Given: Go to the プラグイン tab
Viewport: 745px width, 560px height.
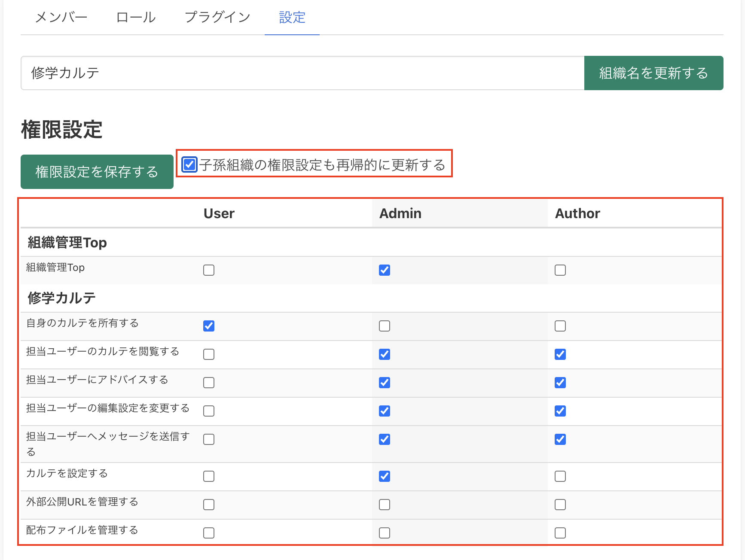Looking at the screenshot, I should point(217,18).
